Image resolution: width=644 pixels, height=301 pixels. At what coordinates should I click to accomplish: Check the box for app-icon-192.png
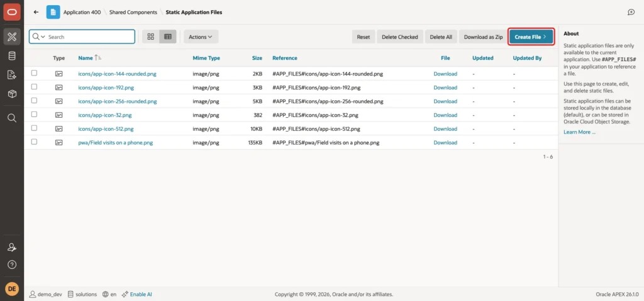click(x=34, y=87)
